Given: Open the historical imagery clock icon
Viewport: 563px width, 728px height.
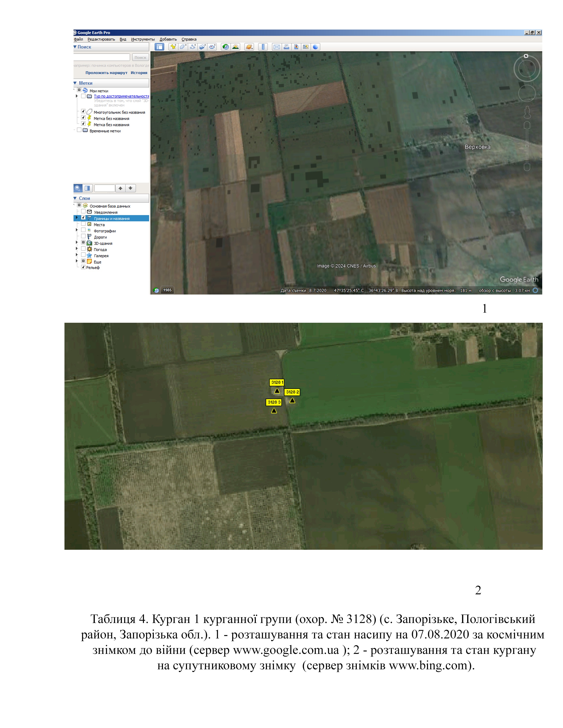Looking at the screenshot, I should (x=226, y=47).
